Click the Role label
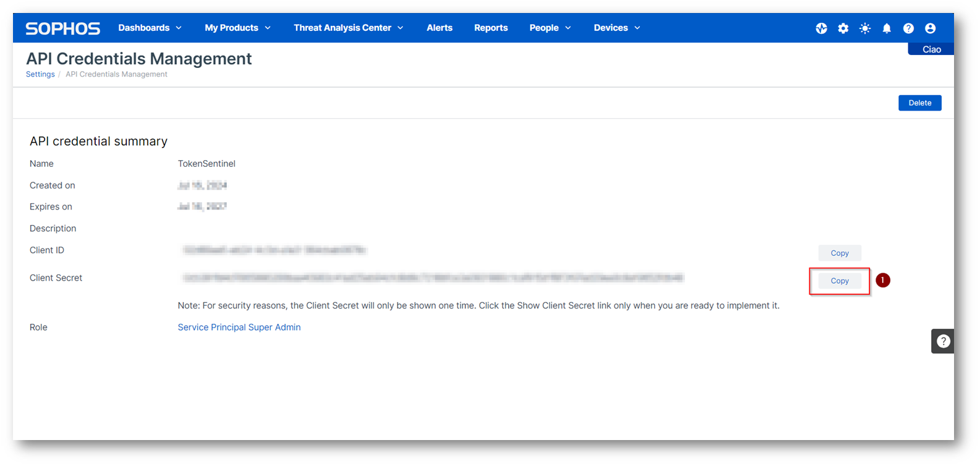The image size is (980, 466). click(38, 328)
